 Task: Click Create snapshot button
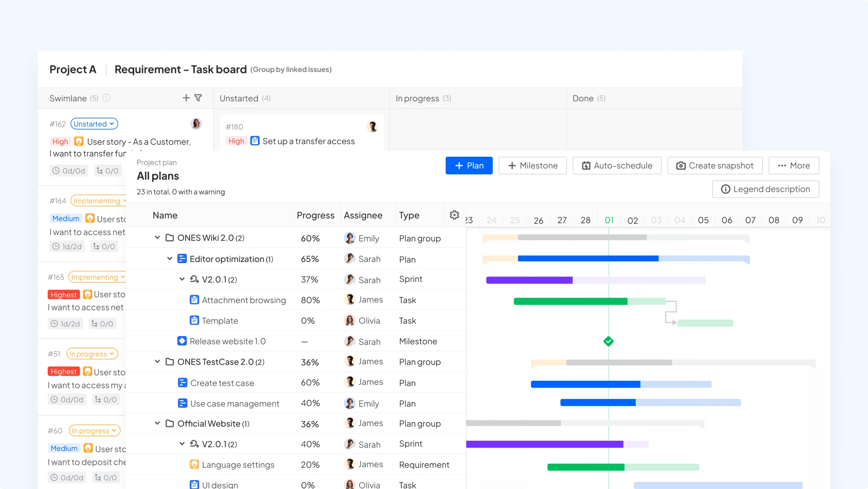[715, 166]
